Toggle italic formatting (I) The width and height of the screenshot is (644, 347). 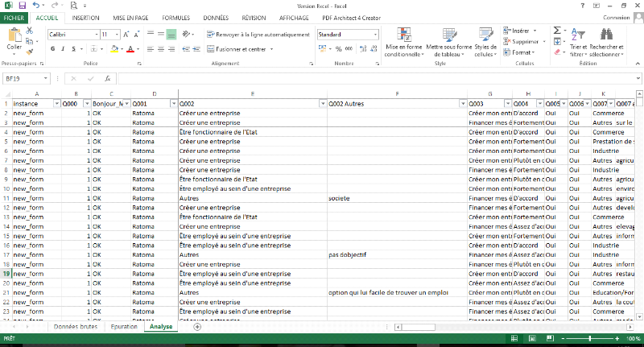tap(63, 49)
